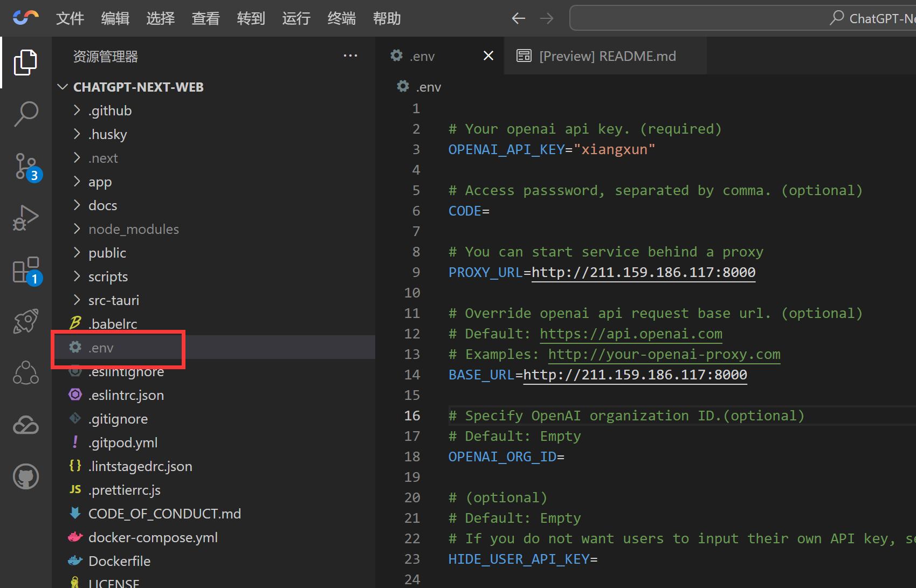This screenshot has height=588, width=916.
Task: Open the .babelrc file
Action: click(213, 324)
